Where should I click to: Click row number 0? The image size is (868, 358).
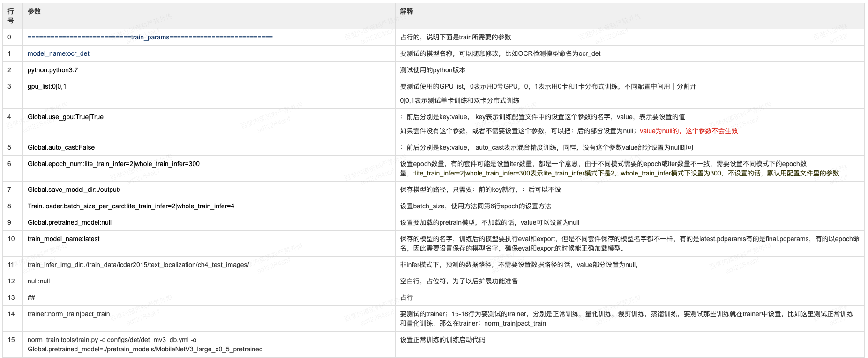point(9,37)
